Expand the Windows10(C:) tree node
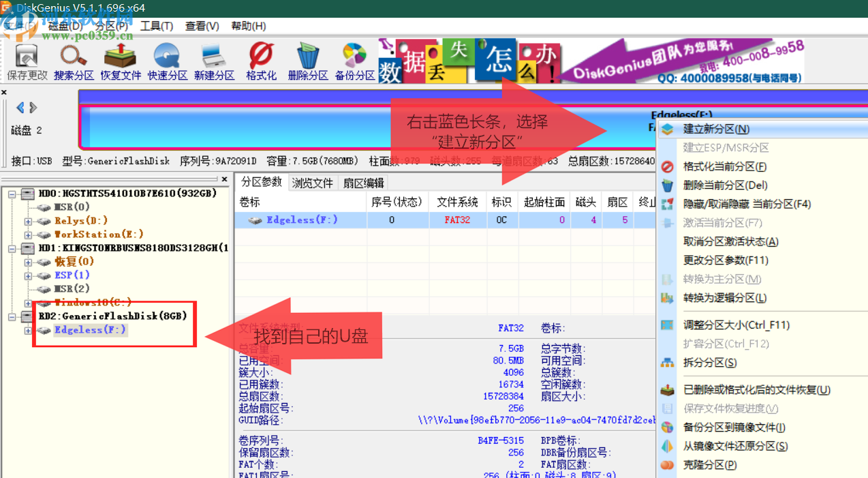Image resolution: width=868 pixels, height=478 pixels. pyautogui.click(x=28, y=303)
